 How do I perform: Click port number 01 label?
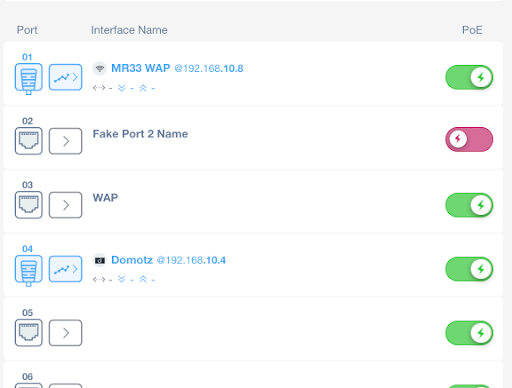click(x=27, y=57)
